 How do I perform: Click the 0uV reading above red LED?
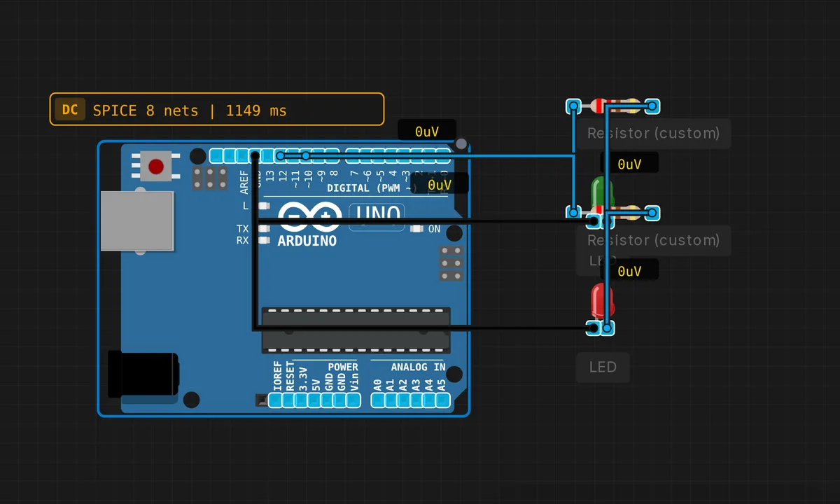629,271
